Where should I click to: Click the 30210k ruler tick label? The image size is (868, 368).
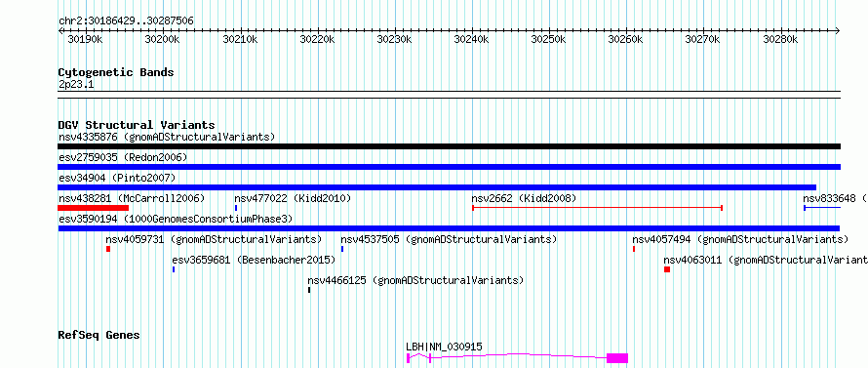click(x=240, y=39)
